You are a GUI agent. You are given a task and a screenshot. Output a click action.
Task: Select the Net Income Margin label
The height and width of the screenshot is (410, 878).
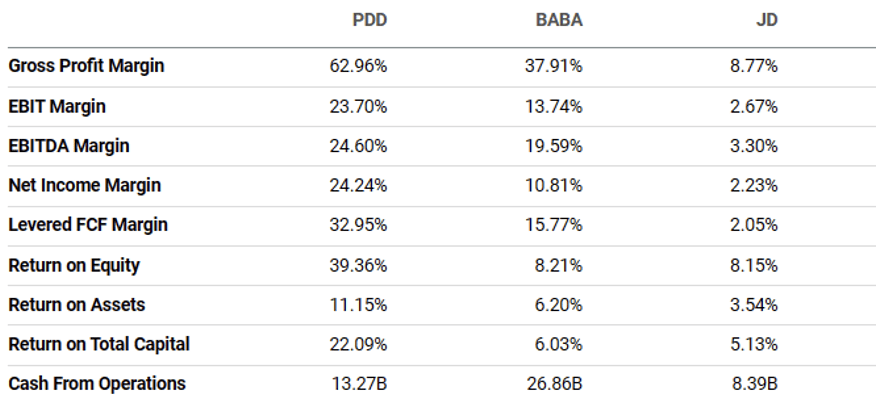click(x=84, y=186)
